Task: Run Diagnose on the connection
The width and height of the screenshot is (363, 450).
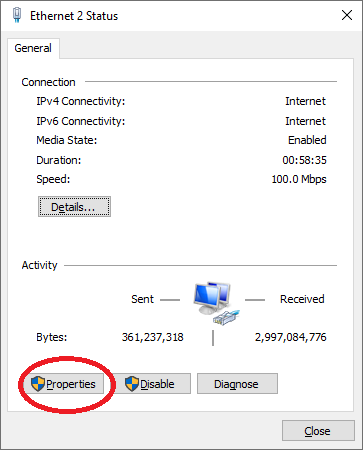Action: point(237,384)
